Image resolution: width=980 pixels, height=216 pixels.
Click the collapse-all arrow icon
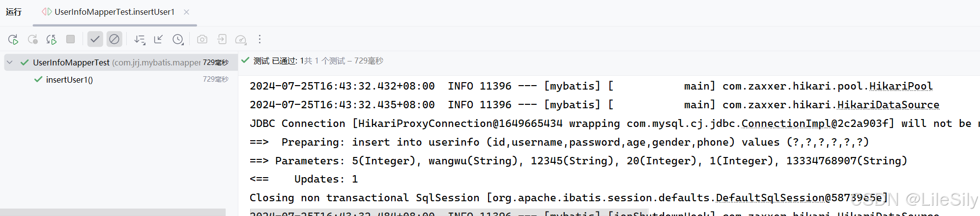click(158, 39)
